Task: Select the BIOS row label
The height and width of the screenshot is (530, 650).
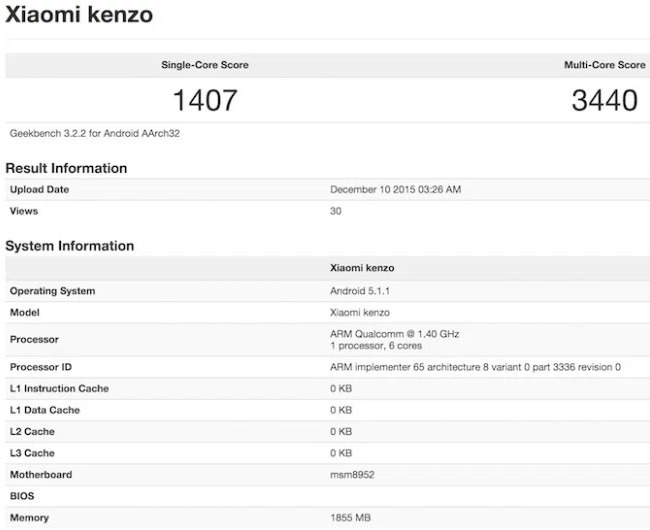Action: click(22, 496)
